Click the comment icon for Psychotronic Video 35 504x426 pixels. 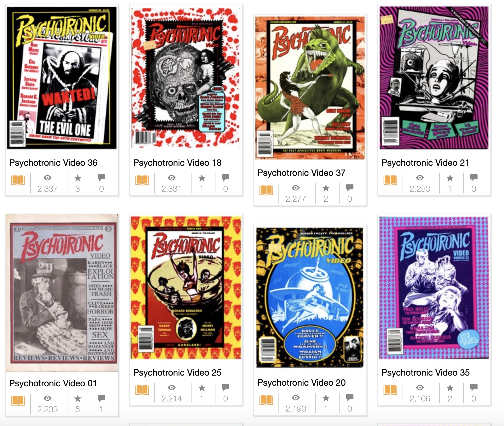(474, 388)
